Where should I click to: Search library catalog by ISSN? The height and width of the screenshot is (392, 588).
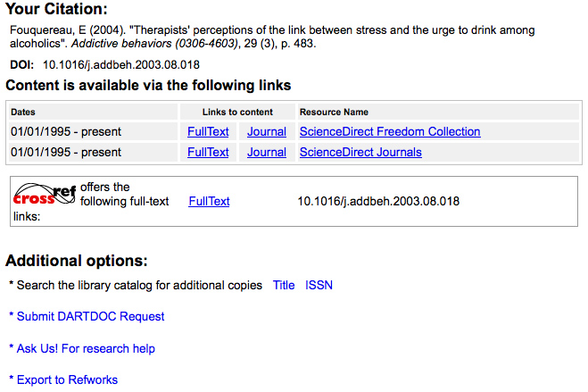(x=319, y=285)
